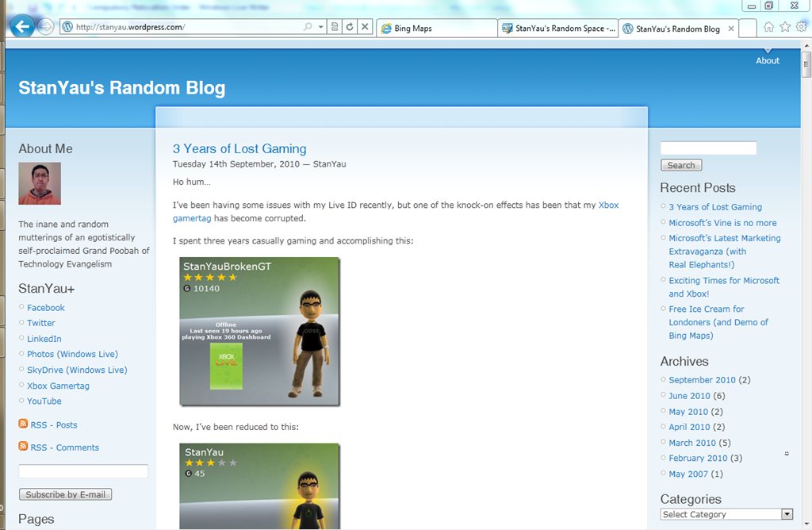The height and width of the screenshot is (530, 812).
Task: Open the About page menu item
Action: pyautogui.click(x=767, y=60)
